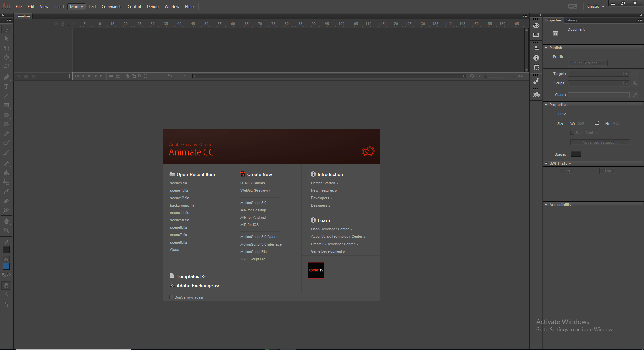Open the Motion Presets panel icon

tap(536, 81)
